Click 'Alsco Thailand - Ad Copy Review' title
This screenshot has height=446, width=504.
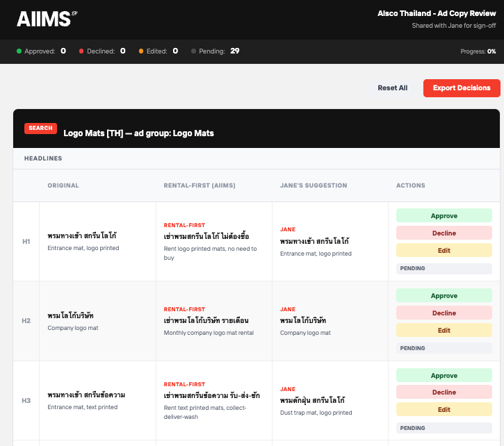click(x=437, y=13)
